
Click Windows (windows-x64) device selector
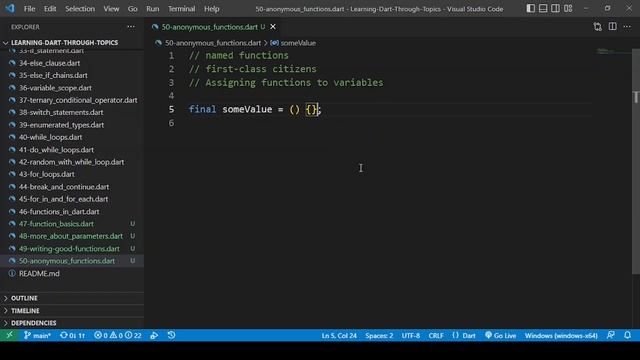[561, 336]
